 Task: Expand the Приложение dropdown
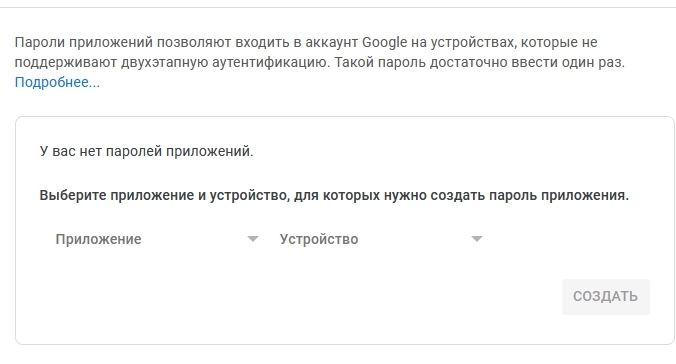pyautogui.click(x=157, y=239)
